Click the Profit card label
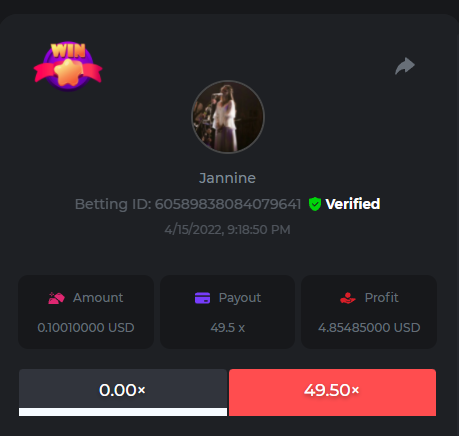 (381, 298)
